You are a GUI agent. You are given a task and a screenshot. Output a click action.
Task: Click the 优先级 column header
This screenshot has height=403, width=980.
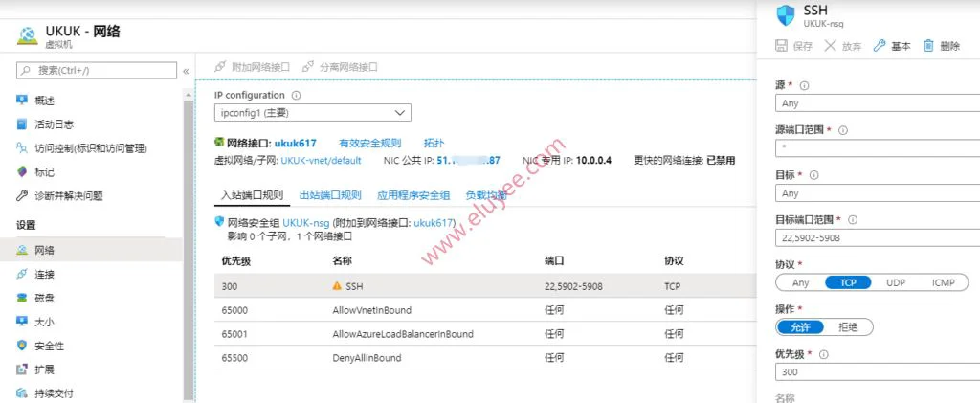pyautogui.click(x=236, y=261)
